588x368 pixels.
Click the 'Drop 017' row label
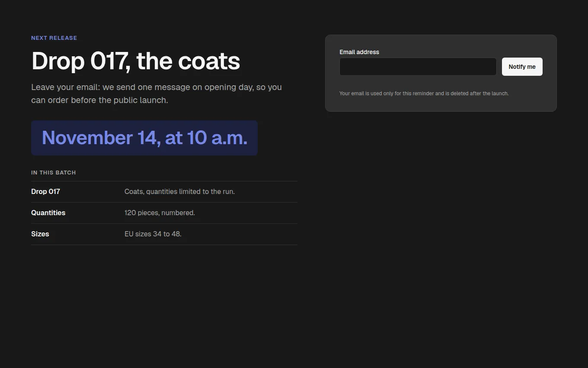coord(45,191)
